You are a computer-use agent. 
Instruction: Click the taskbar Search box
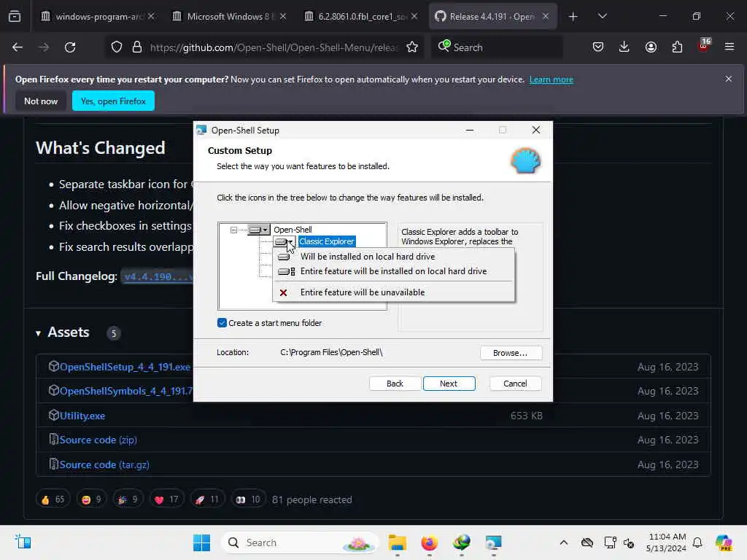coord(300,542)
